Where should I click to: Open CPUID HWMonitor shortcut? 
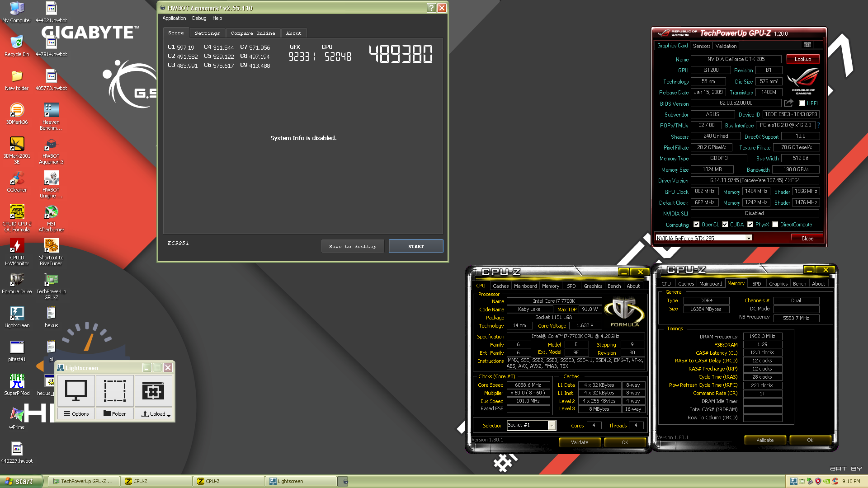coord(17,252)
